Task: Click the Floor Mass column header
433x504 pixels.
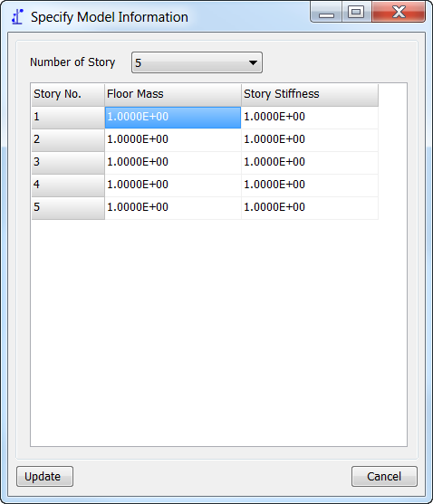Action: (x=173, y=95)
